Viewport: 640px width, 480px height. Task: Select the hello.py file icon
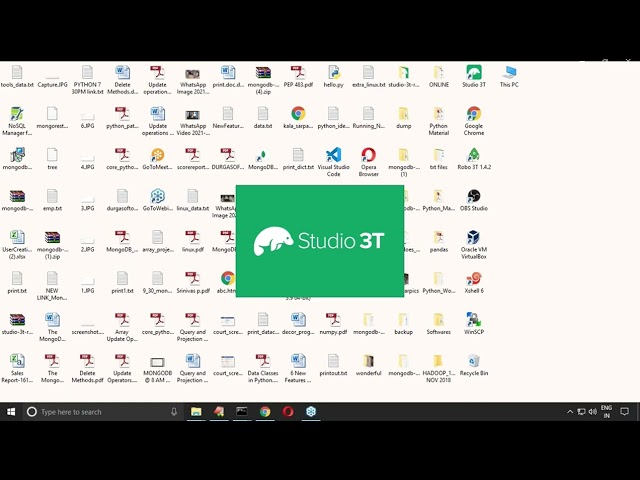click(x=333, y=76)
